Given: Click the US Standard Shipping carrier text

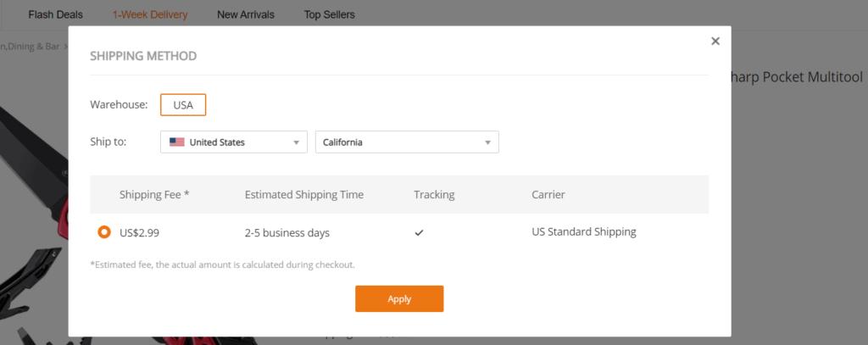Looking at the screenshot, I should click(583, 231).
